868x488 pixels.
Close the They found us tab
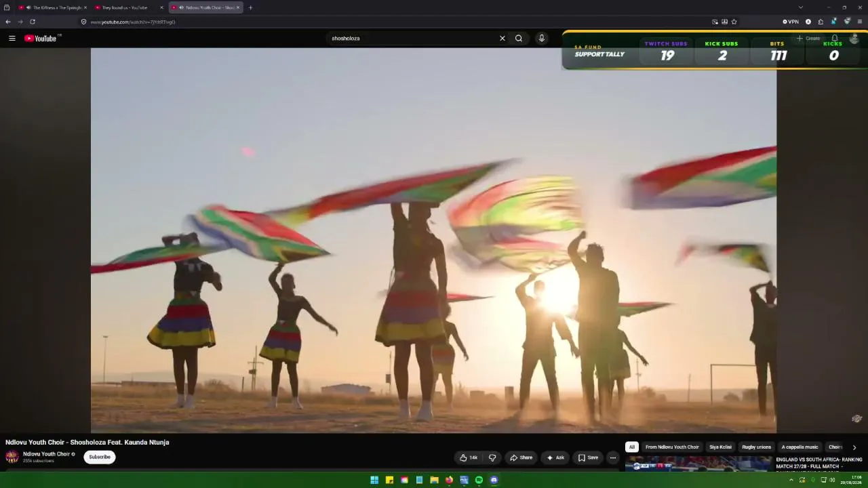tap(161, 7)
